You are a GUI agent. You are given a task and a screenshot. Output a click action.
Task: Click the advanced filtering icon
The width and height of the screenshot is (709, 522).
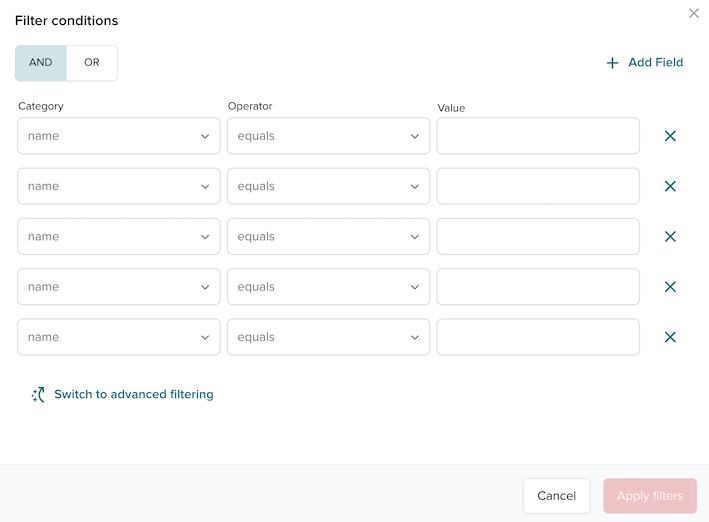[x=38, y=395]
